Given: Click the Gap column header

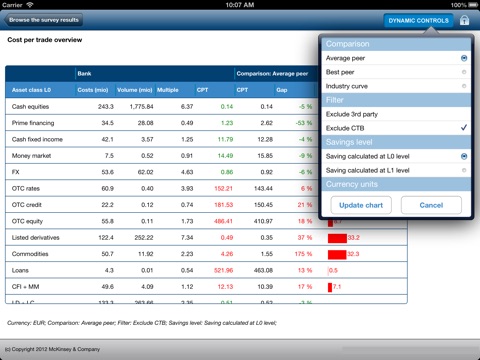Looking at the screenshot, I should tap(282, 90).
